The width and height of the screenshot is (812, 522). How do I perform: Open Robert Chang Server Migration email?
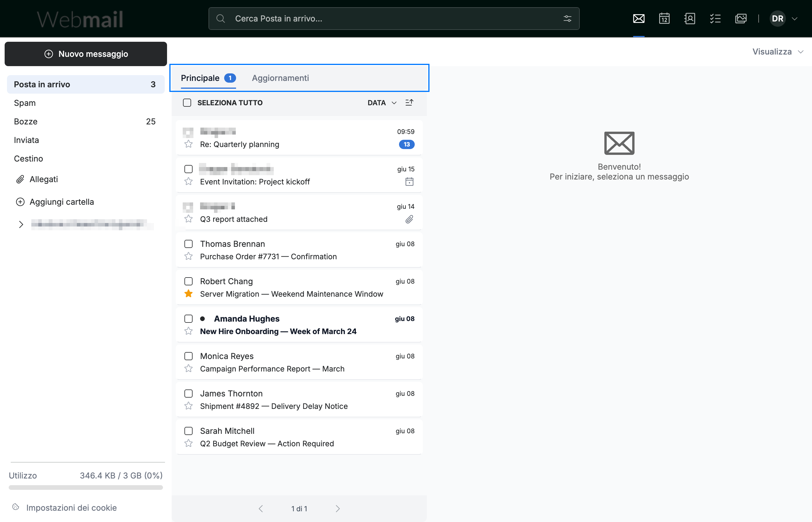click(299, 287)
